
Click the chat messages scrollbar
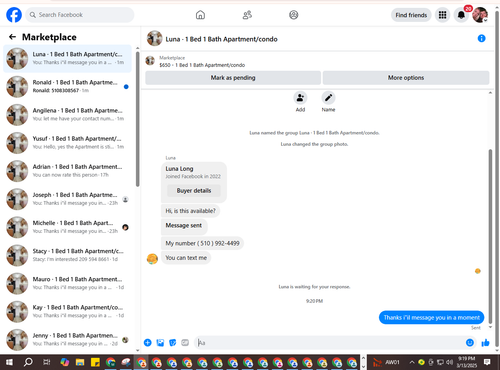click(490, 237)
